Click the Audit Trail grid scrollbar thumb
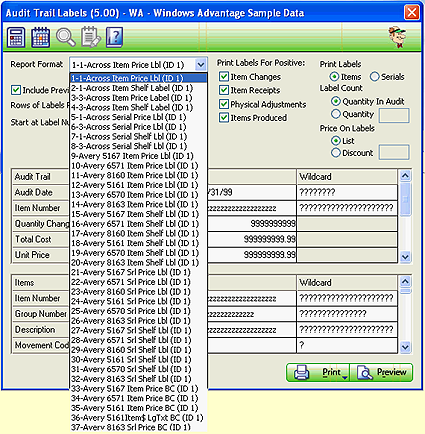Screen dimensions: 425x434 tap(405, 199)
